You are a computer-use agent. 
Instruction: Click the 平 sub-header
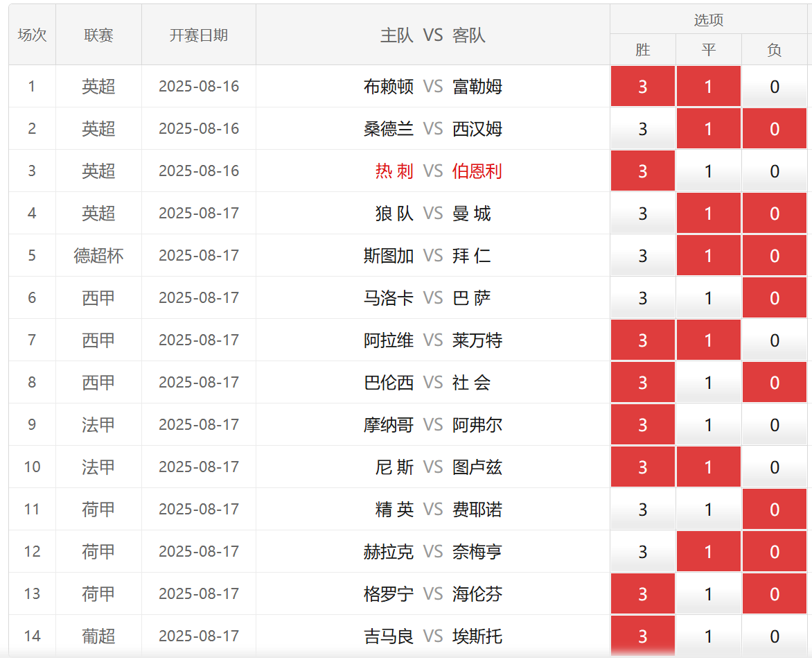[x=709, y=50]
